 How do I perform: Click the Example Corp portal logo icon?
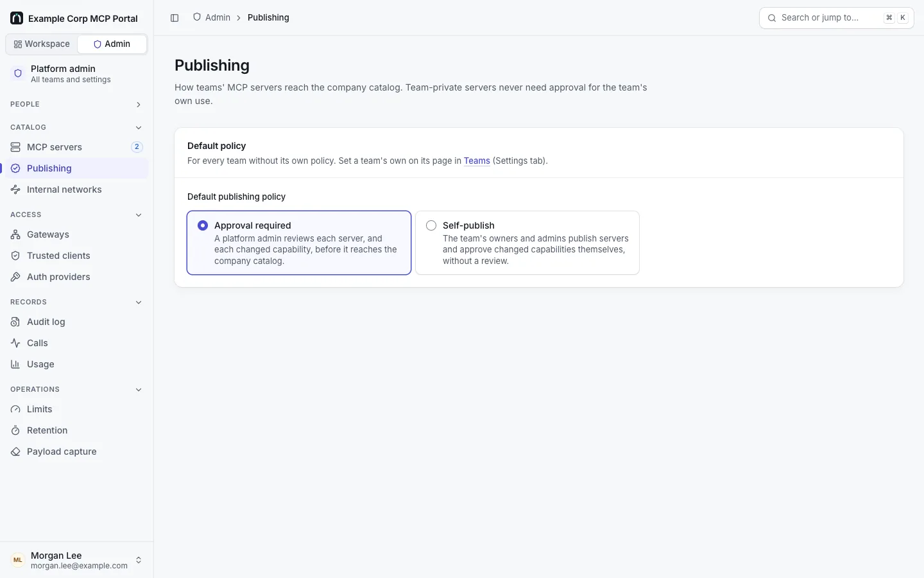(x=17, y=18)
